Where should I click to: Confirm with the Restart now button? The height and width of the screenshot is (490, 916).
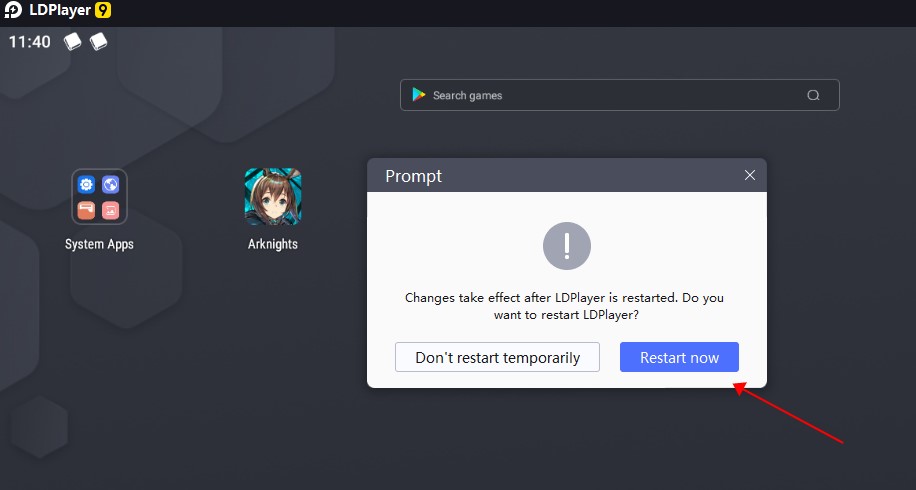click(x=679, y=357)
